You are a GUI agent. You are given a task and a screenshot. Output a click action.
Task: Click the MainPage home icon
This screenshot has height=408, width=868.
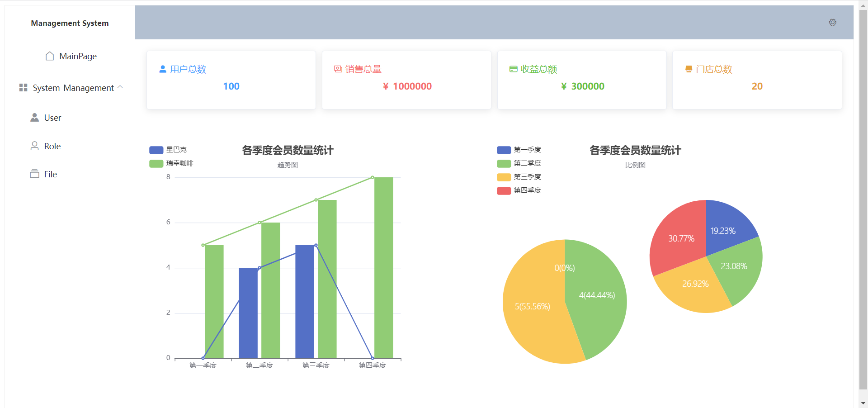point(50,56)
